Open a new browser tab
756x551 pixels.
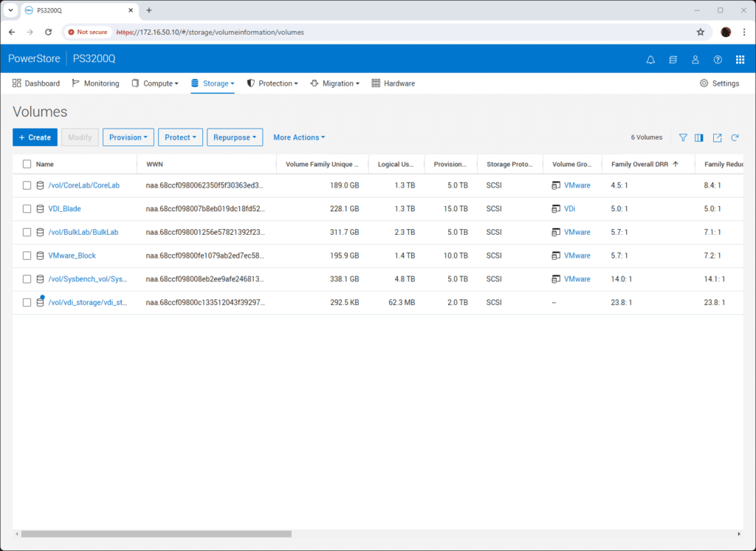coord(149,10)
